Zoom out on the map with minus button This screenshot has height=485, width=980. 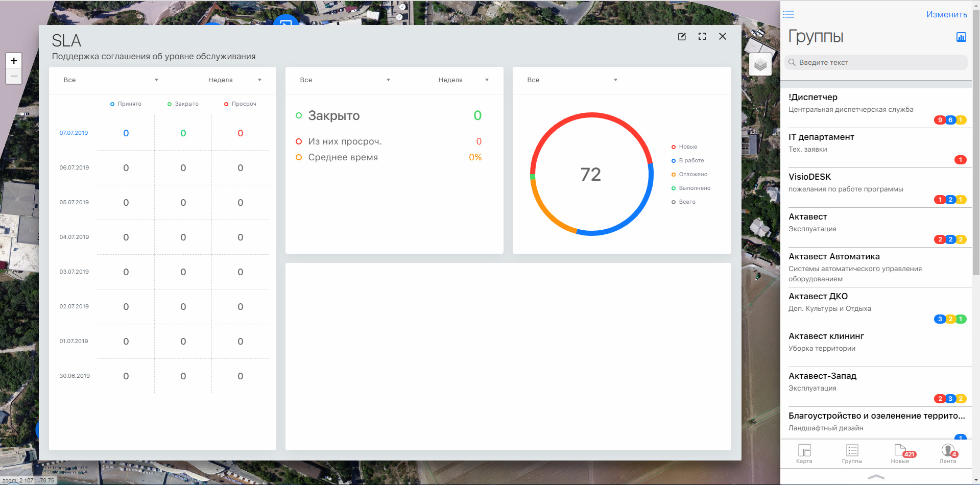(x=14, y=76)
